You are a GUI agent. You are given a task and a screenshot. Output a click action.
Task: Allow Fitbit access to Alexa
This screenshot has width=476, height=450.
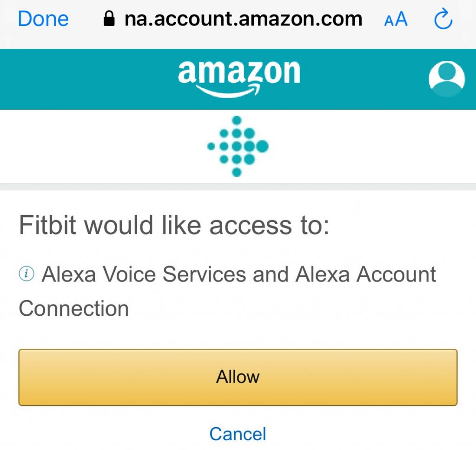point(238,377)
